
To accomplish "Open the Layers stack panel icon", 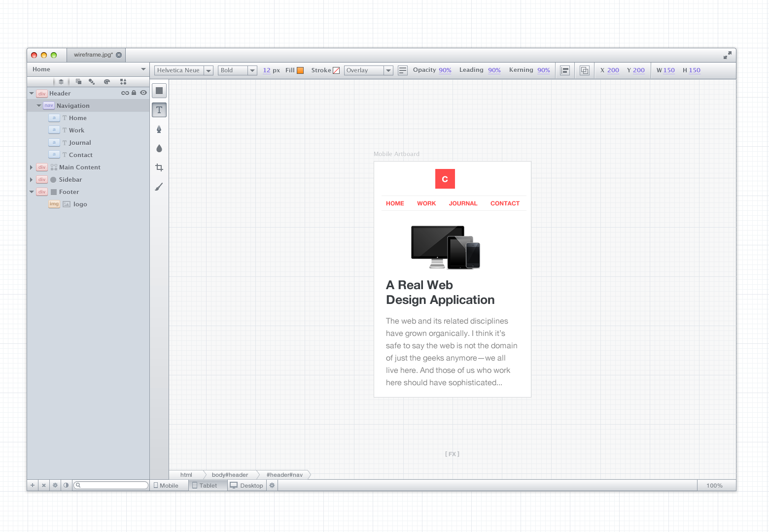I will pos(61,82).
